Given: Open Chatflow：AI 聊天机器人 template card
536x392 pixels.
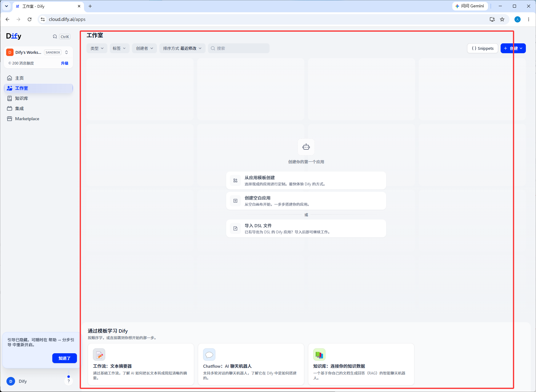Looking at the screenshot, I should tap(251, 364).
